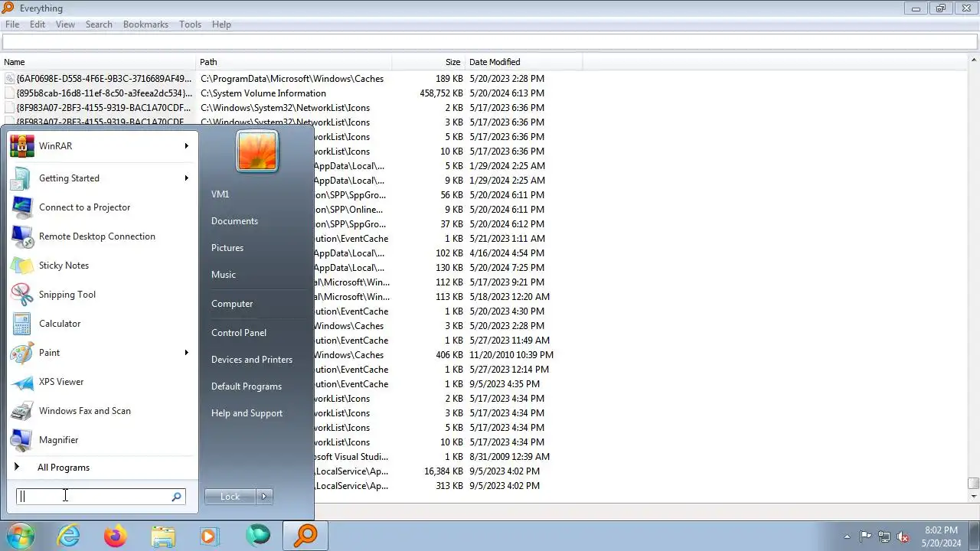The height and width of the screenshot is (551, 980).
Task: Click the network tray icon
Action: point(884,536)
